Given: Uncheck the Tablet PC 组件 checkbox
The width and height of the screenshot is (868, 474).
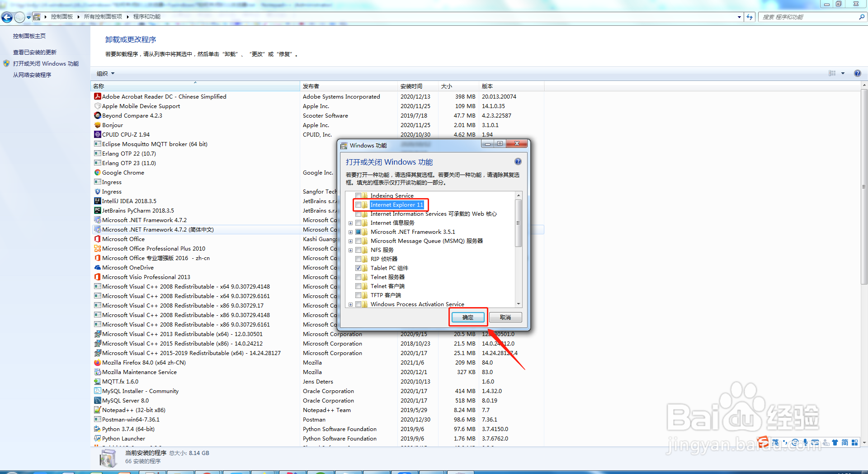Looking at the screenshot, I should (x=359, y=268).
